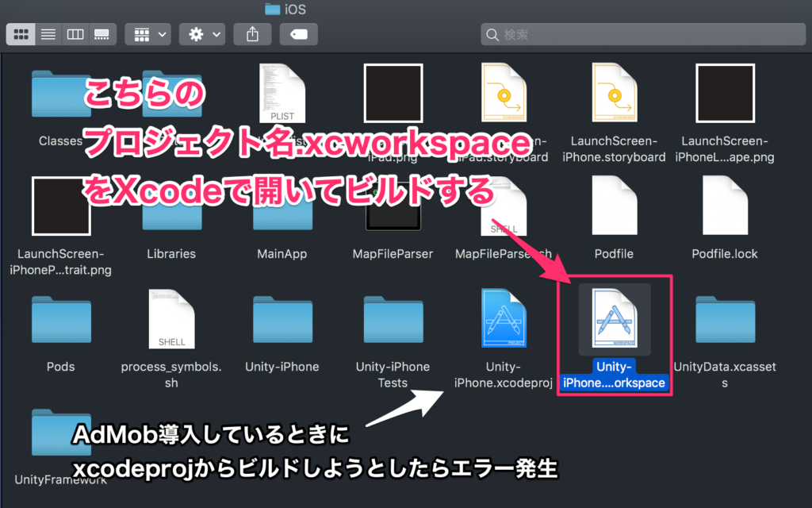Select the LaunchScreen-iPad.png thumbnail
The image size is (812, 508).
click(x=393, y=94)
